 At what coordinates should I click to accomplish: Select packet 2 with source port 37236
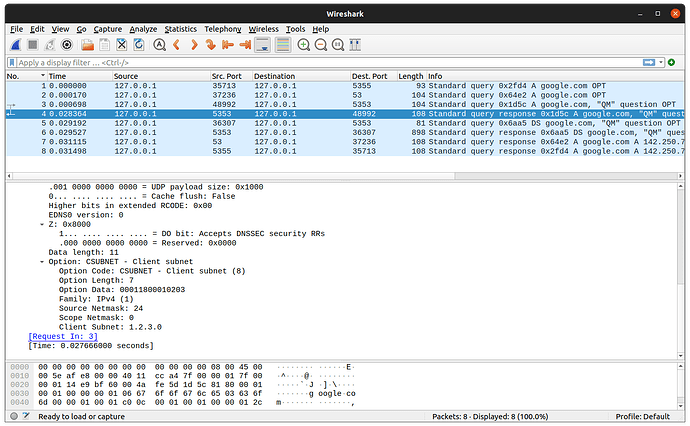(x=345, y=95)
